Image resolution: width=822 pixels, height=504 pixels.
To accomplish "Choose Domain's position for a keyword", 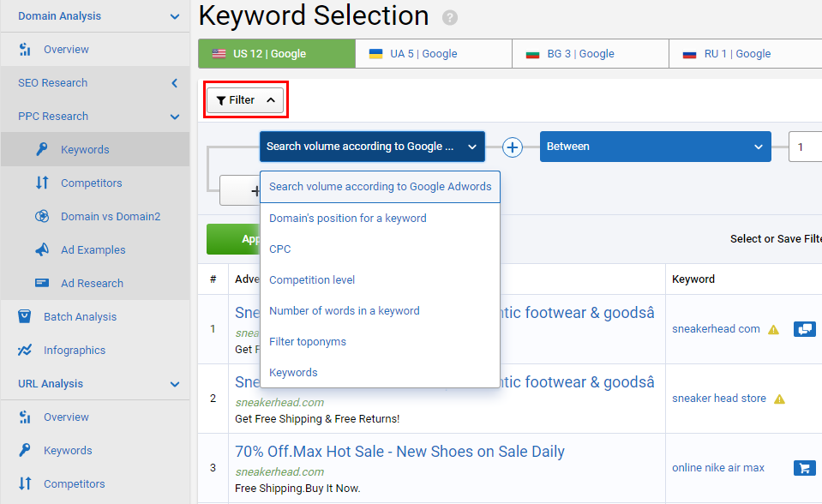I will 380,219.
